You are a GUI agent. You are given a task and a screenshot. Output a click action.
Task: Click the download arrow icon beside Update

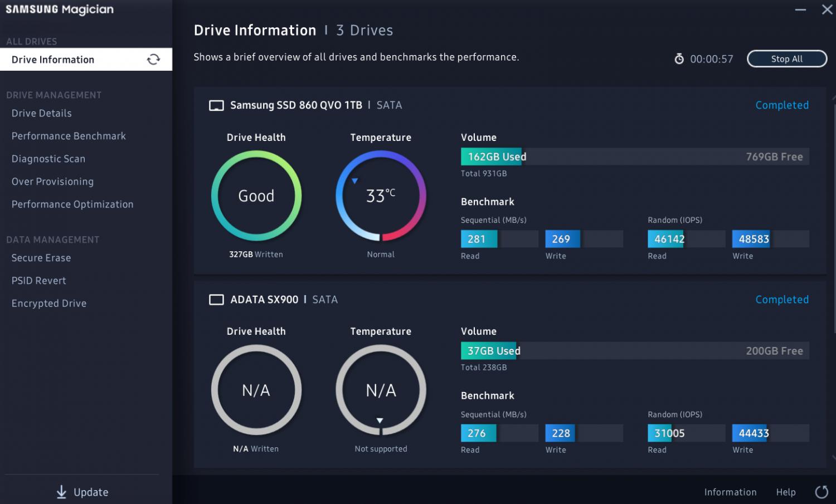pos(61,492)
